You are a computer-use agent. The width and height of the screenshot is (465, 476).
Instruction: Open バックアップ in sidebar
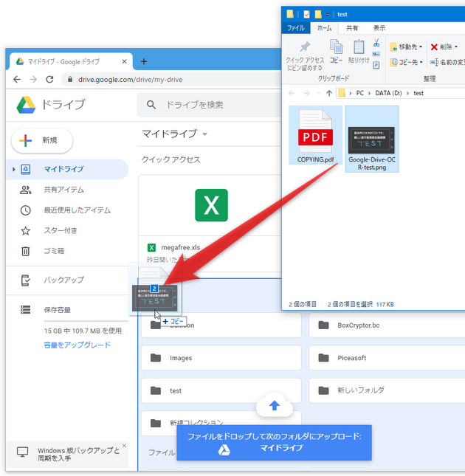[63, 280]
